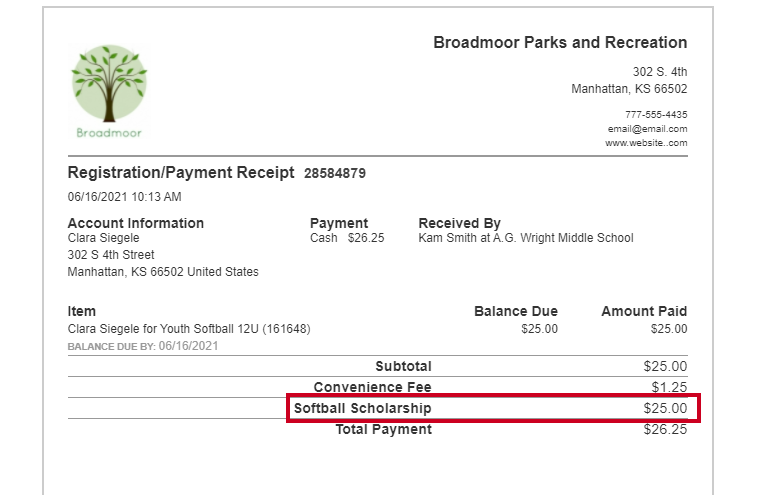Click the 'Amount Paid' column header
The height and width of the screenshot is (495, 758).
pos(644,311)
